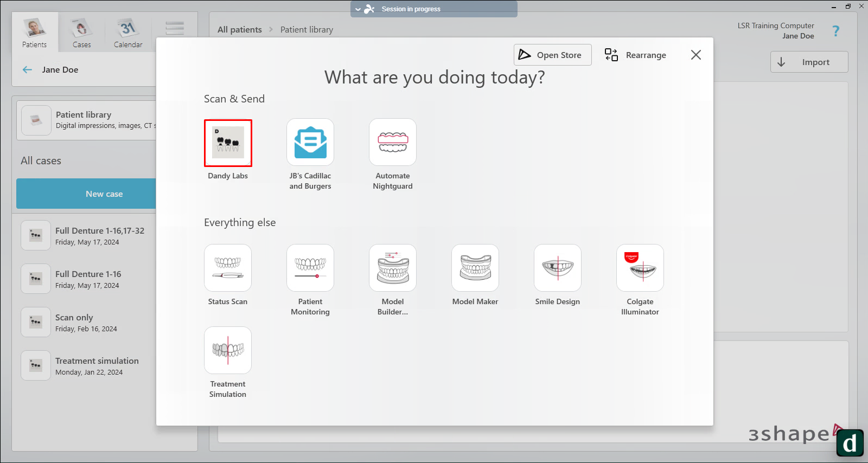Go back using arrow beside Jane Doe

[x=28, y=69]
